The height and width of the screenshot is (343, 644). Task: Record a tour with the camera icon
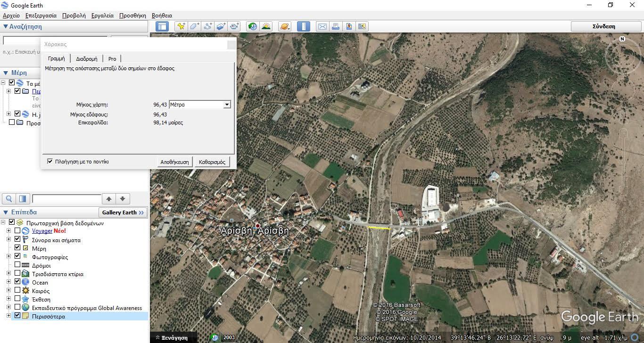tap(234, 26)
